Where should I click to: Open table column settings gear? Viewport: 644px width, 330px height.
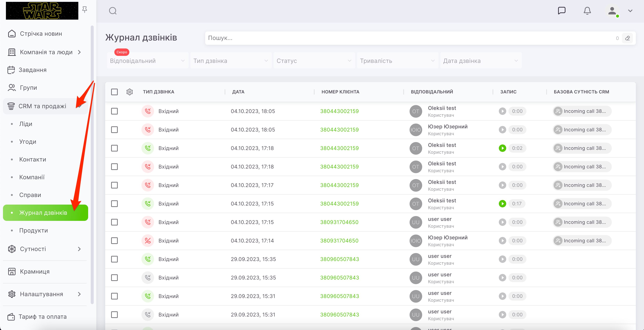tap(129, 92)
